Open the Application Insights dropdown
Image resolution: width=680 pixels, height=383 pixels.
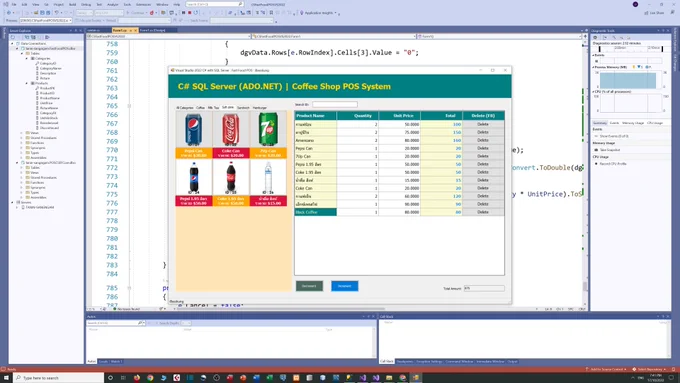[319, 13]
